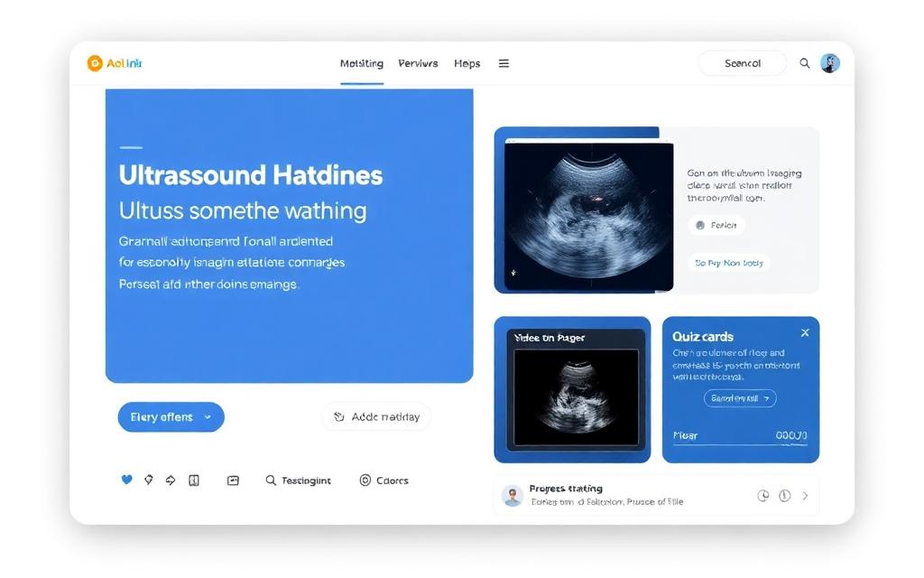Click the circled info icon in Progrets row

point(784,496)
